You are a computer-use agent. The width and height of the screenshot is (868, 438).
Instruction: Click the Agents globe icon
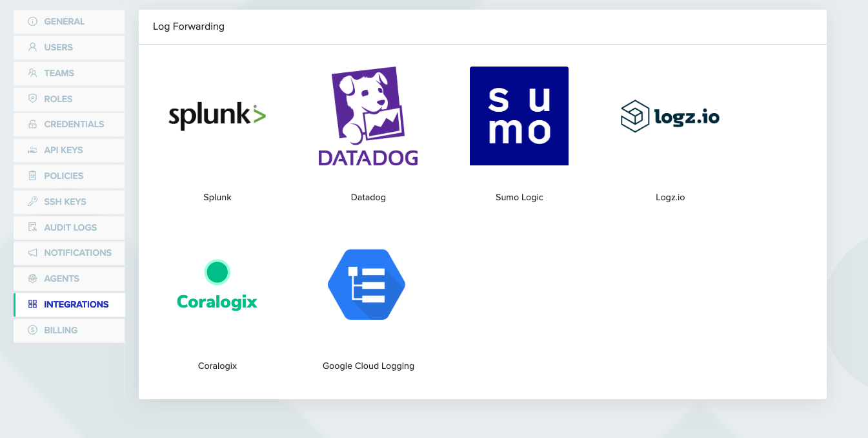tap(32, 278)
